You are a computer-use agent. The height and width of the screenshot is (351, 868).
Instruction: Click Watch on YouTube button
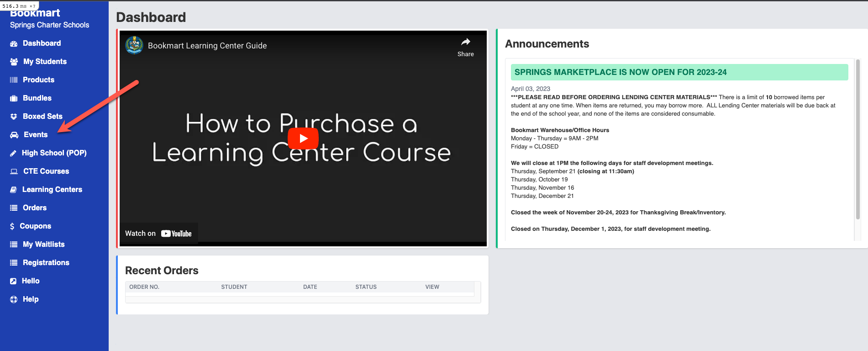pyautogui.click(x=158, y=234)
